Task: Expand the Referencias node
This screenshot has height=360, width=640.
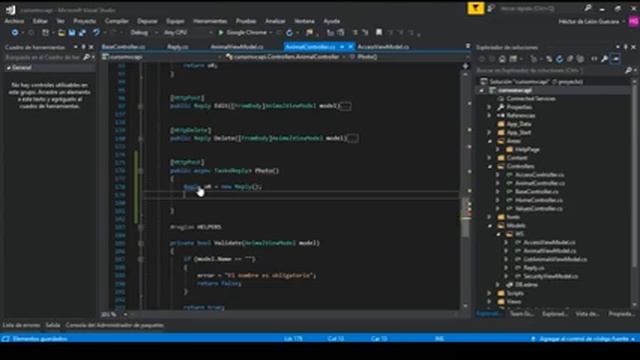Action: 489,116
